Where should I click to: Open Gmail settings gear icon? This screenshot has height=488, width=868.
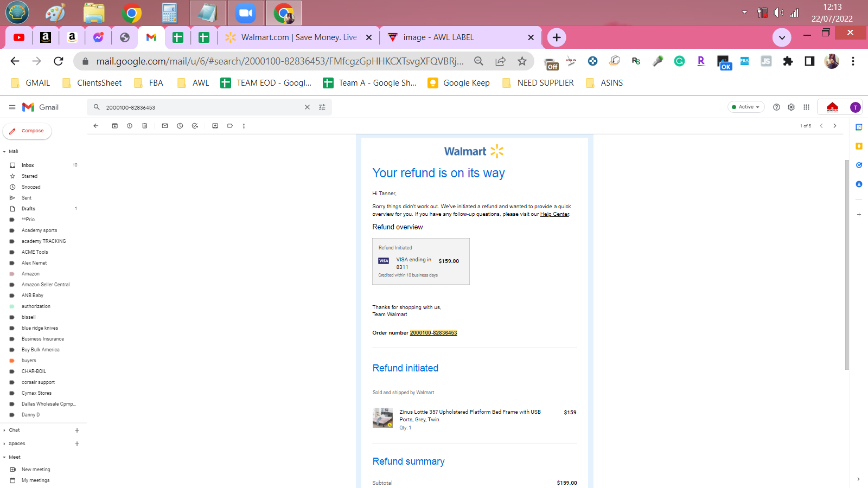(792, 107)
